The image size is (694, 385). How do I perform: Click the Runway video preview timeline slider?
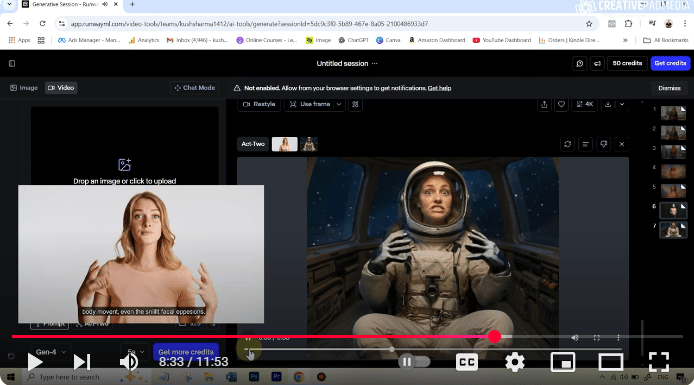(x=392, y=349)
